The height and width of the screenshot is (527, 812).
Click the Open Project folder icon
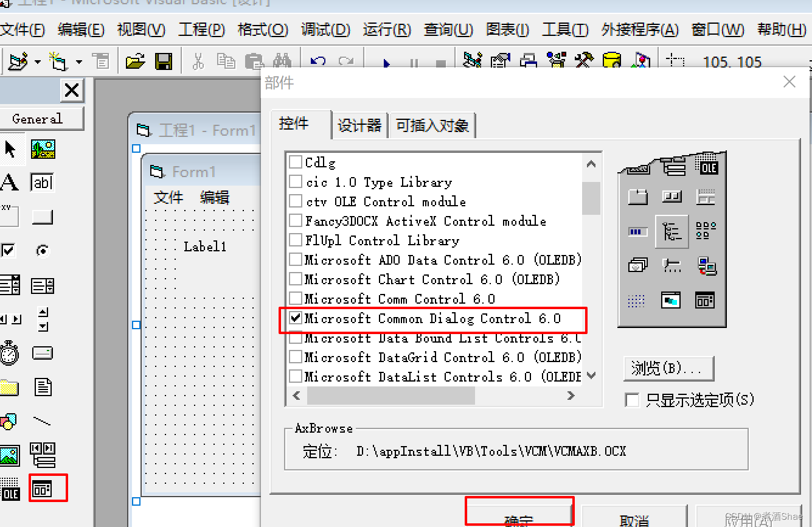click(135, 61)
